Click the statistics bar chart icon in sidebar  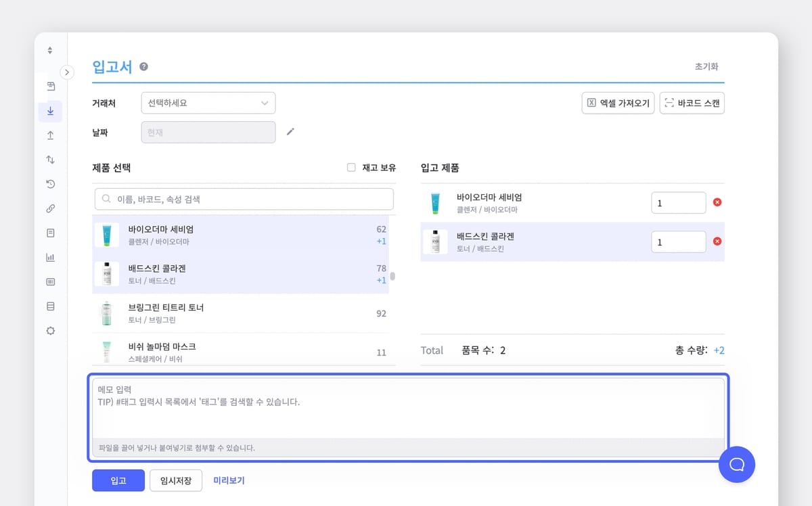click(50, 257)
